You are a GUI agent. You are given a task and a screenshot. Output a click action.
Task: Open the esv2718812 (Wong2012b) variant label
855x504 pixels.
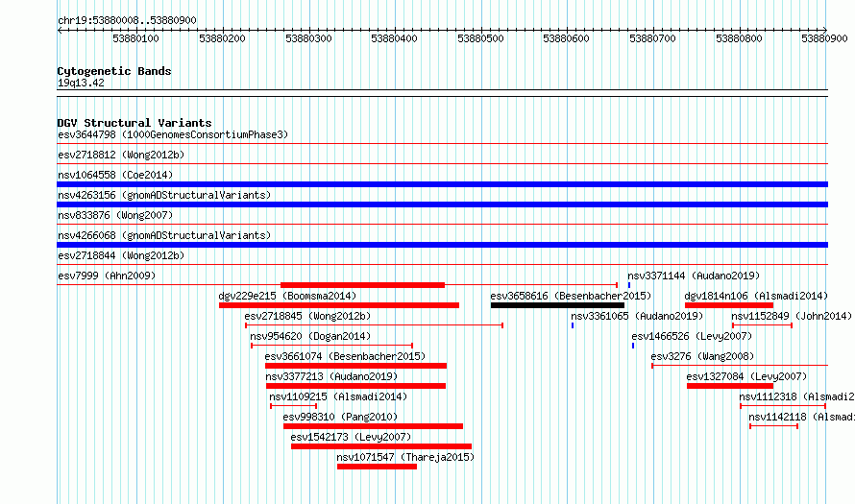121,155
